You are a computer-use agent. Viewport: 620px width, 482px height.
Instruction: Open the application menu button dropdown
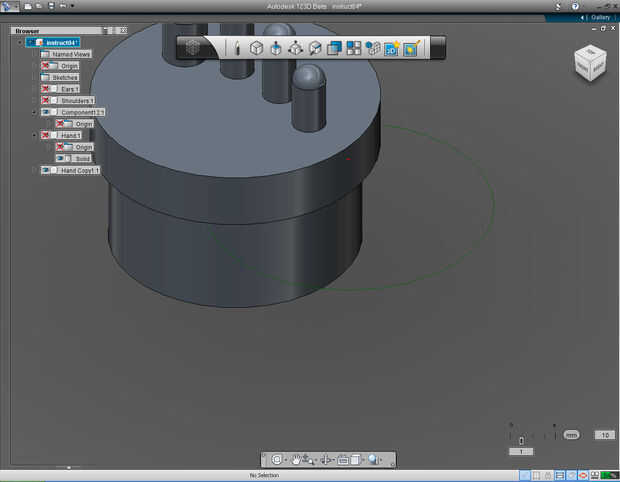10,6
